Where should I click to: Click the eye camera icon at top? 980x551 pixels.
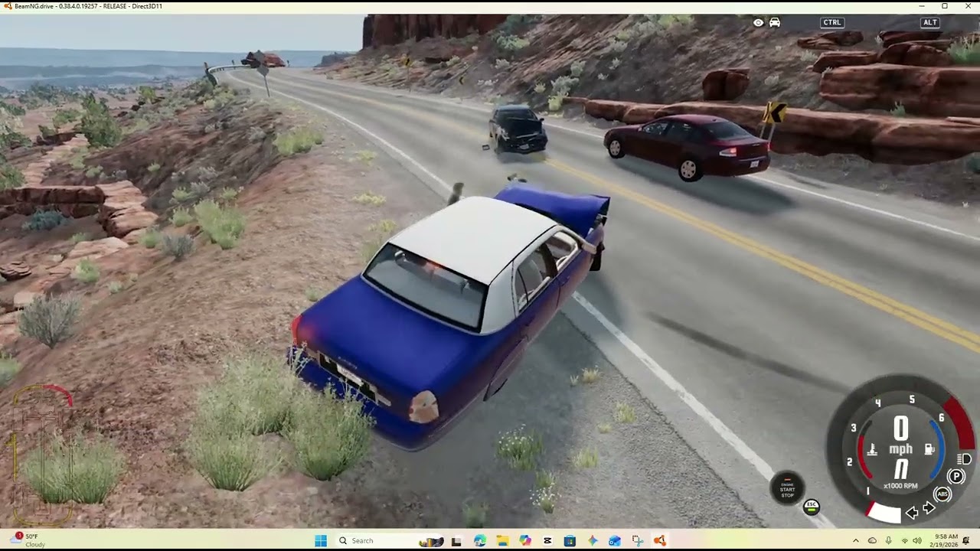758,22
